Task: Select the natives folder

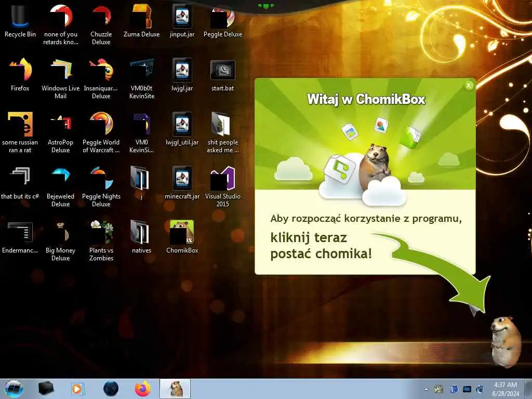Action: [x=141, y=237]
